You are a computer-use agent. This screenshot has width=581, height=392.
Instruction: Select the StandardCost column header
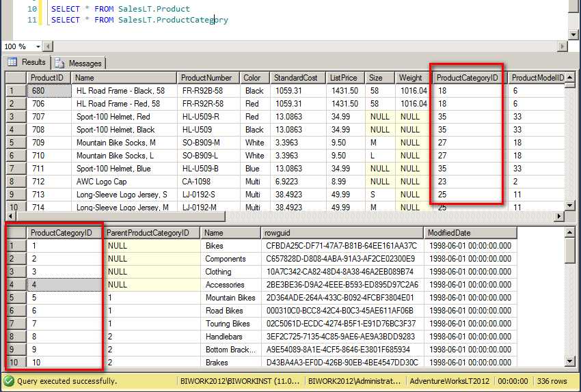pos(296,78)
